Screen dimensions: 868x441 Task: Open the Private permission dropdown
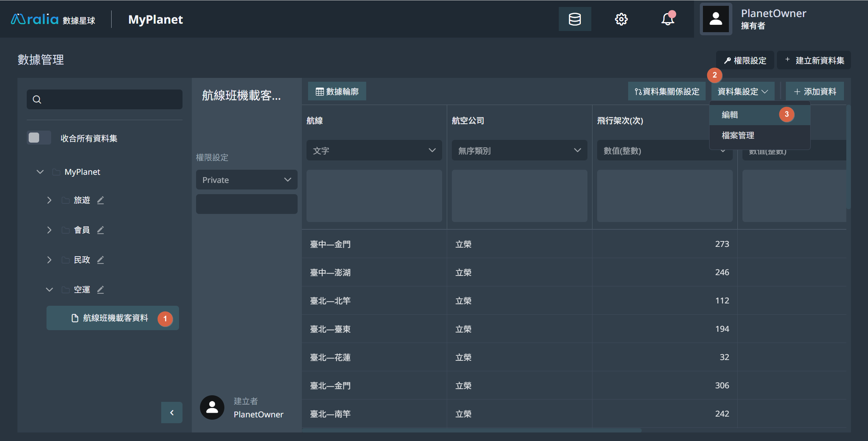(246, 180)
